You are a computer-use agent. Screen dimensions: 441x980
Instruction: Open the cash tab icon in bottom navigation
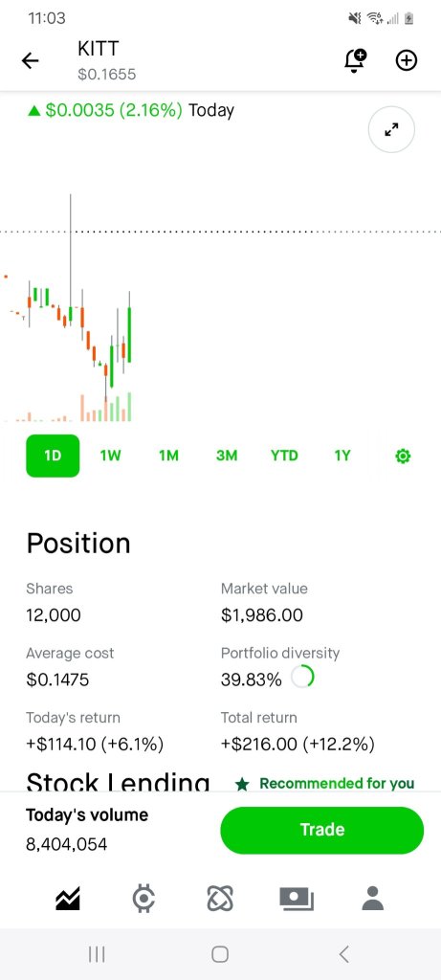(297, 899)
